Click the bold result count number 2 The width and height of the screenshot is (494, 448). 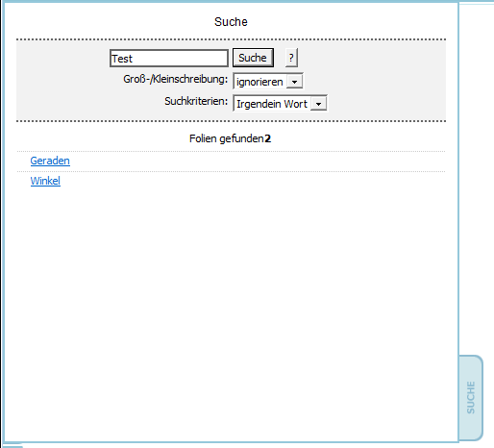coord(268,138)
